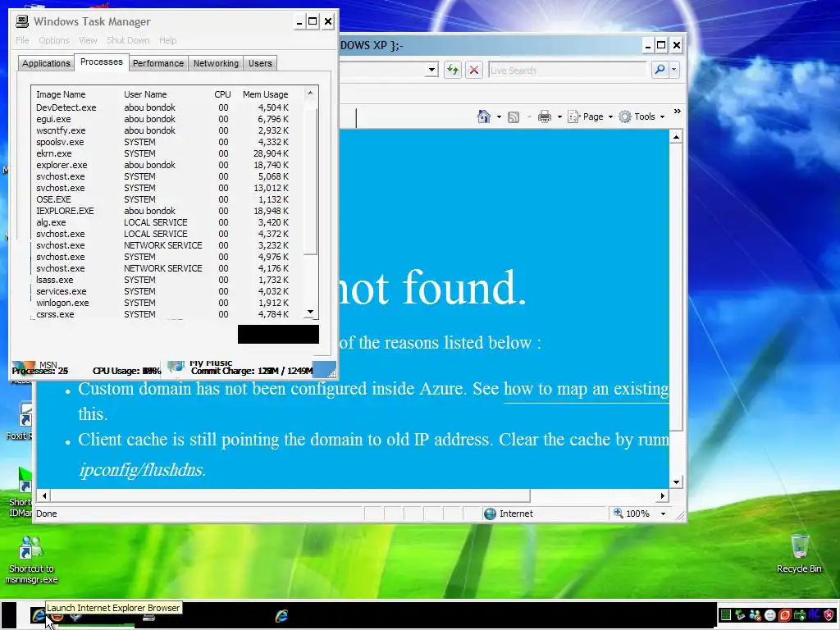Open the Home button dropdown arrow
The height and width of the screenshot is (630, 840).
[x=499, y=116]
